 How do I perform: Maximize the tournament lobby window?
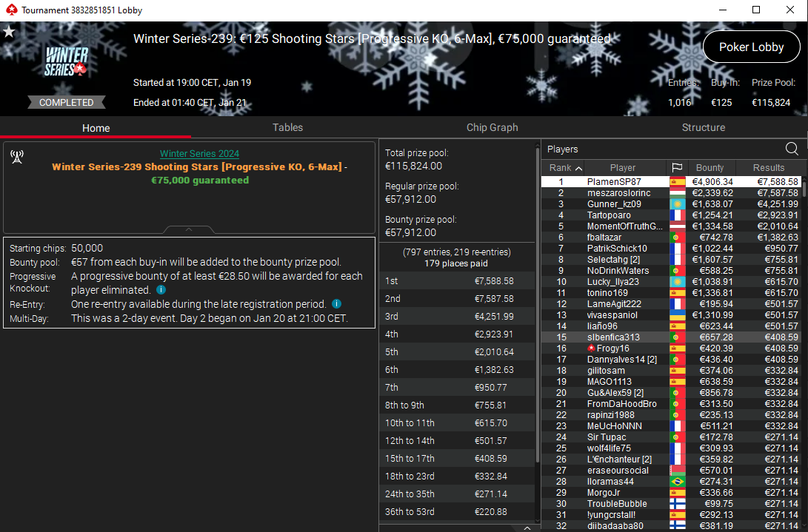click(x=756, y=10)
